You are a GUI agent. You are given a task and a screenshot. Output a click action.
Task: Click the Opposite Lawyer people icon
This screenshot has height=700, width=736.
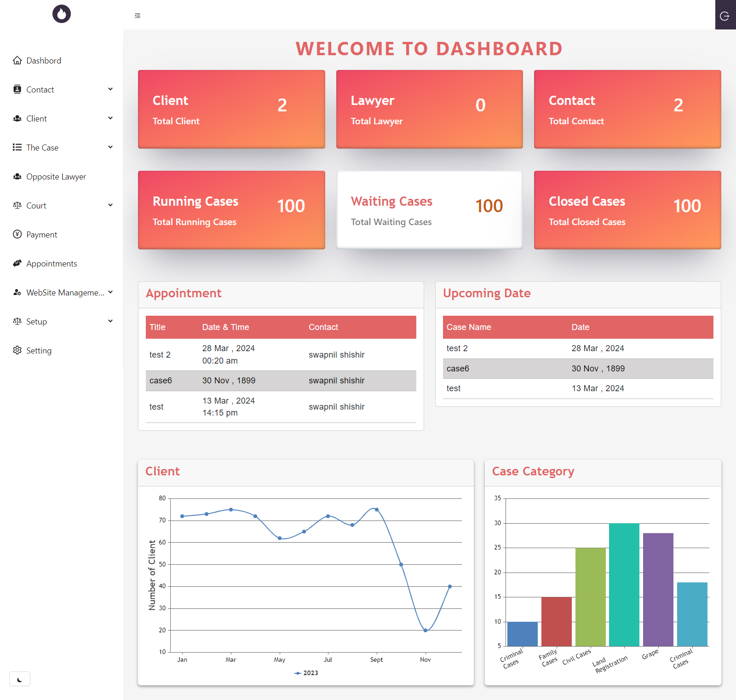(x=17, y=176)
